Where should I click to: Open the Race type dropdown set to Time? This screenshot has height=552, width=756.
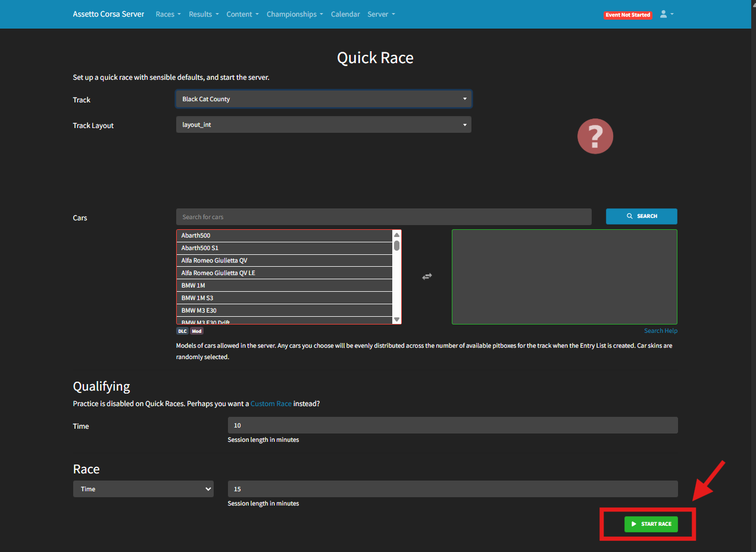(x=143, y=489)
